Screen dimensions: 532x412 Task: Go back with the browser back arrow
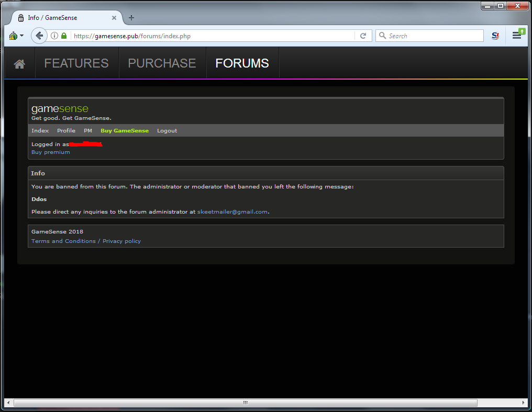(39, 36)
